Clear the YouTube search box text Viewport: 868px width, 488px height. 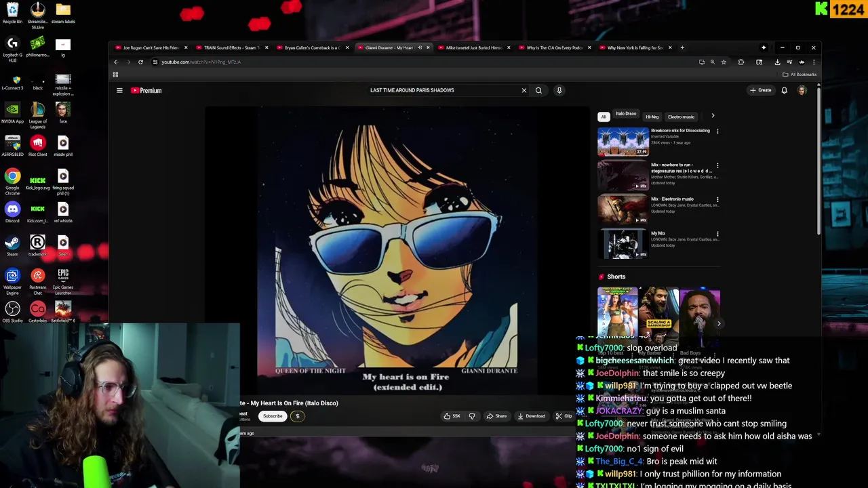point(524,90)
